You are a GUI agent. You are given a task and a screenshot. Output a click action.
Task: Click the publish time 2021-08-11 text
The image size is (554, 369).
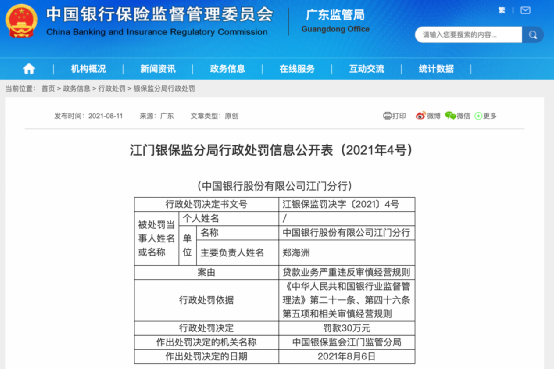point(88,116)
